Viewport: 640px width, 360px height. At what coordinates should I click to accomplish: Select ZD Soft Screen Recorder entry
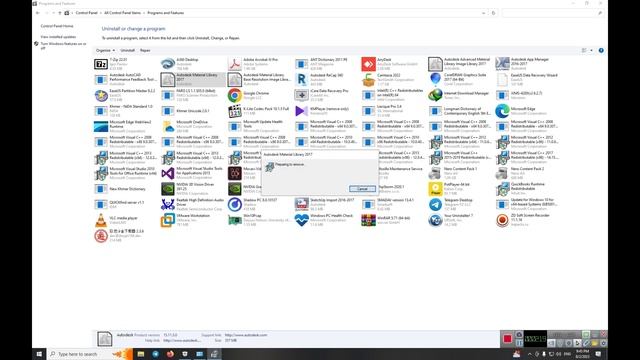click(x=527, y=220)
